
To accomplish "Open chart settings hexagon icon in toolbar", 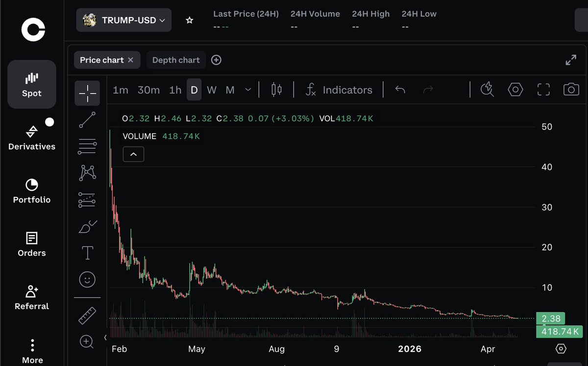I will point(515,90).
